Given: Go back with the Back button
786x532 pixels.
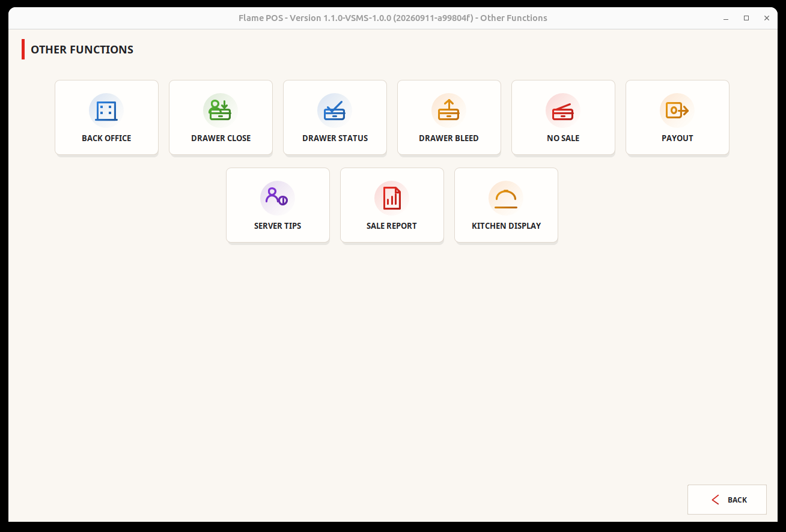Looking at the screenshot, I should [x=727, y=500].
